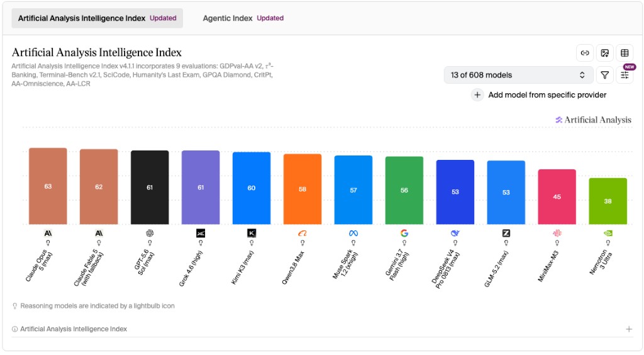Open chart settings sliders icon
644x355 pixels.
click(625, 75)
